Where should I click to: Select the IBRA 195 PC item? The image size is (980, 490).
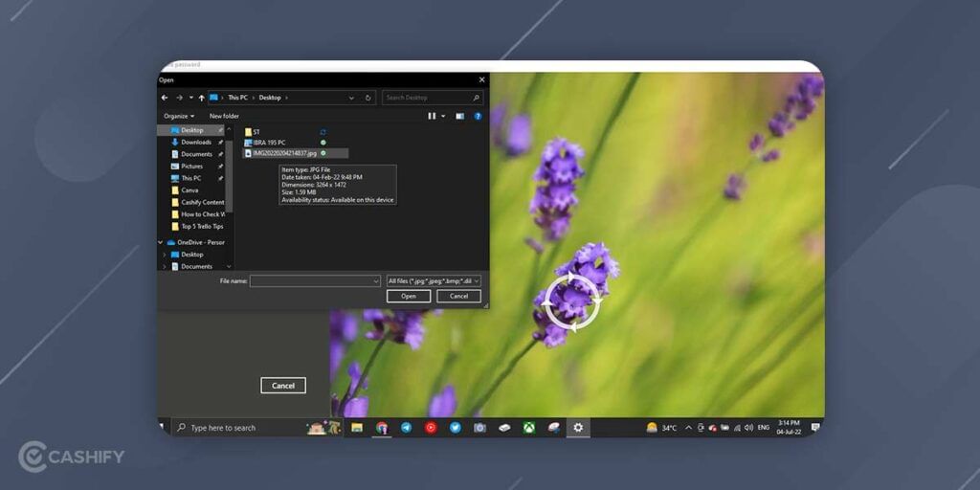click(264, 143)
